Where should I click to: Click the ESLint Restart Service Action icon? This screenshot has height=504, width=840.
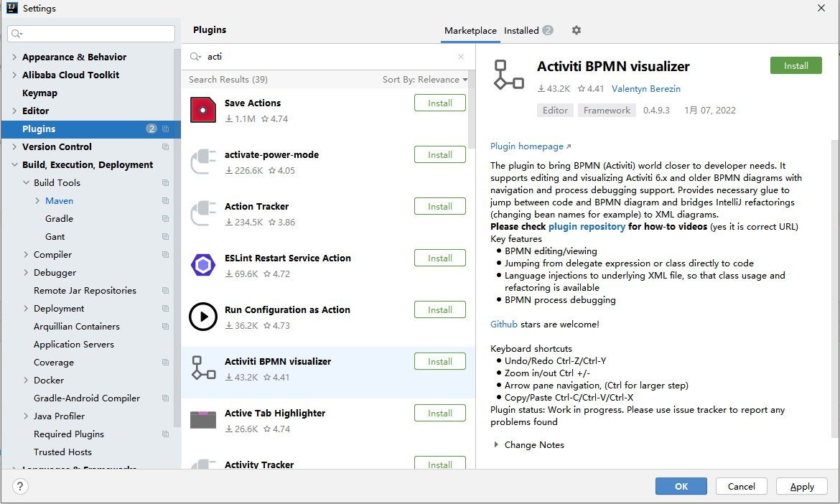pyautogui.click(x=203, y=265)
